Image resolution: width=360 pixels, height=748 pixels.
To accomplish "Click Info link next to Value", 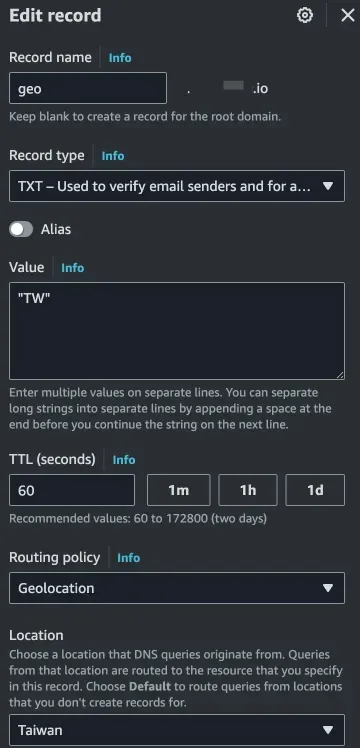I will point(72,268).
